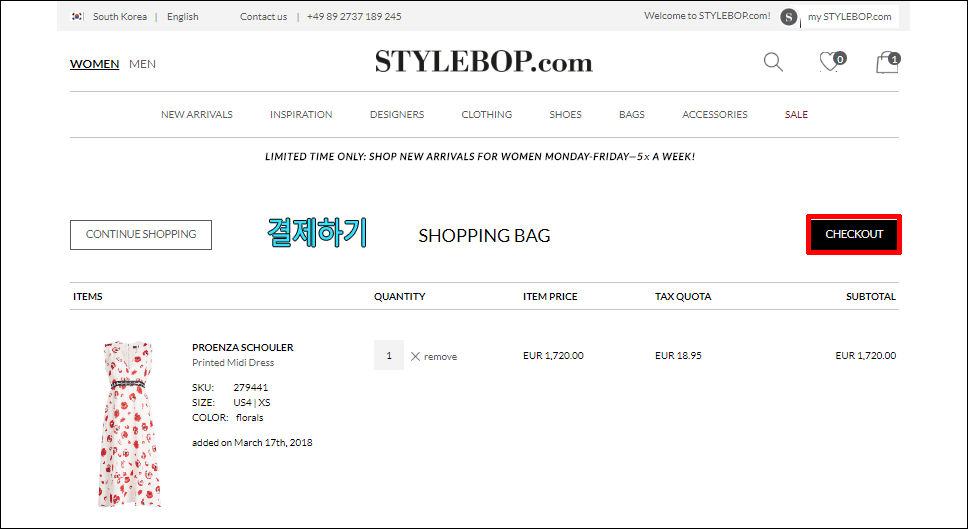
Task: Open DESIGNERS menu
Action: [x=397, y=114]
